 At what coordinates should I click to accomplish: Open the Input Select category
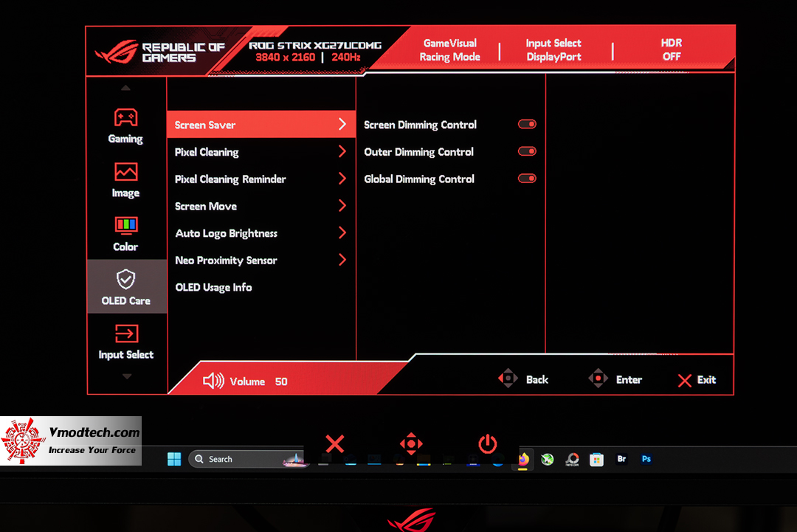pos(126,342)
